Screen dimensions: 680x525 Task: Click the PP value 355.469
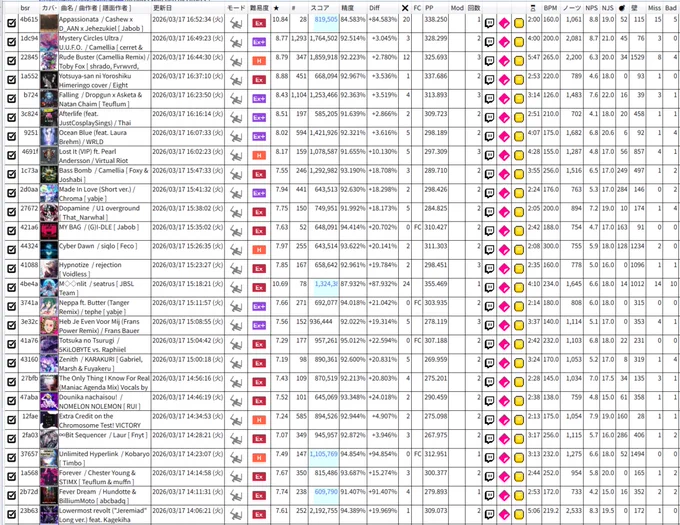(436, 284)
